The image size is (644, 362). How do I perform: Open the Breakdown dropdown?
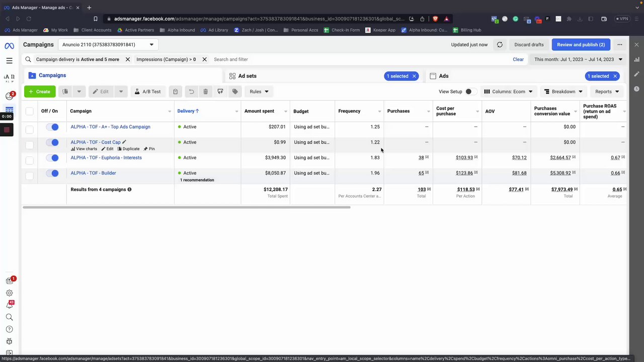563,92
